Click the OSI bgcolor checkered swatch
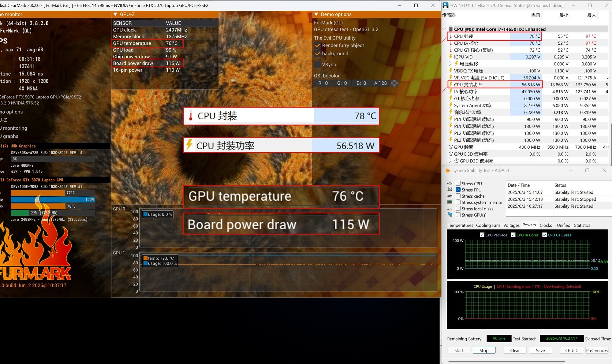Screen dimensions: 612x364 point(394,83)
